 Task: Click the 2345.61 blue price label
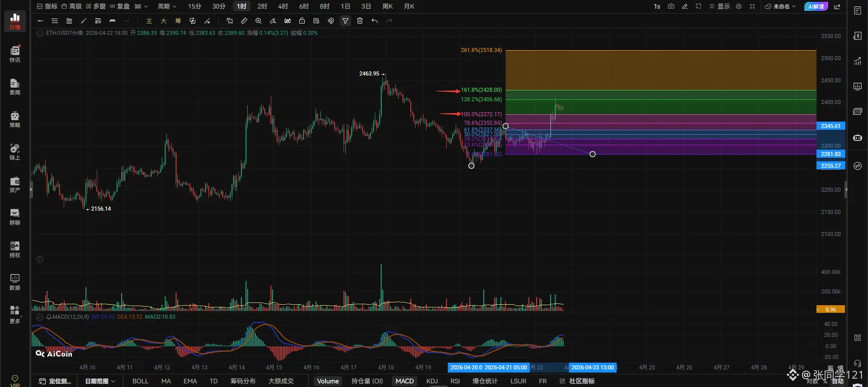tap(830, 126)
